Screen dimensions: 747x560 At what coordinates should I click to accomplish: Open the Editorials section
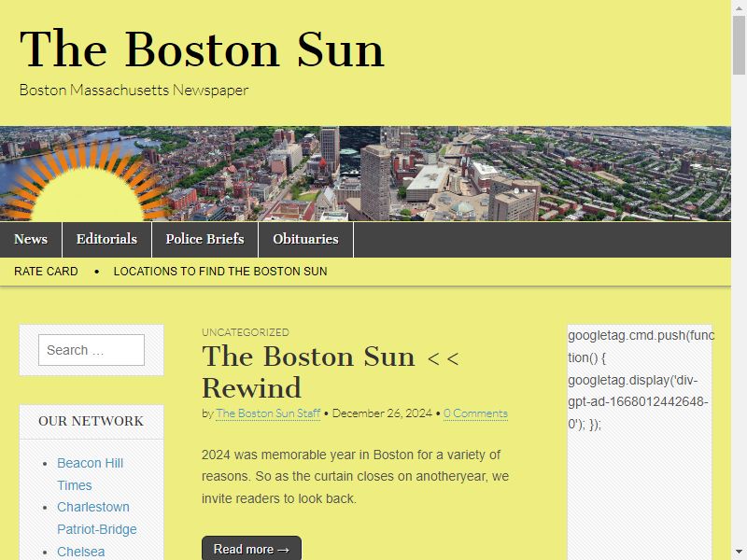[x=106, y=239]
